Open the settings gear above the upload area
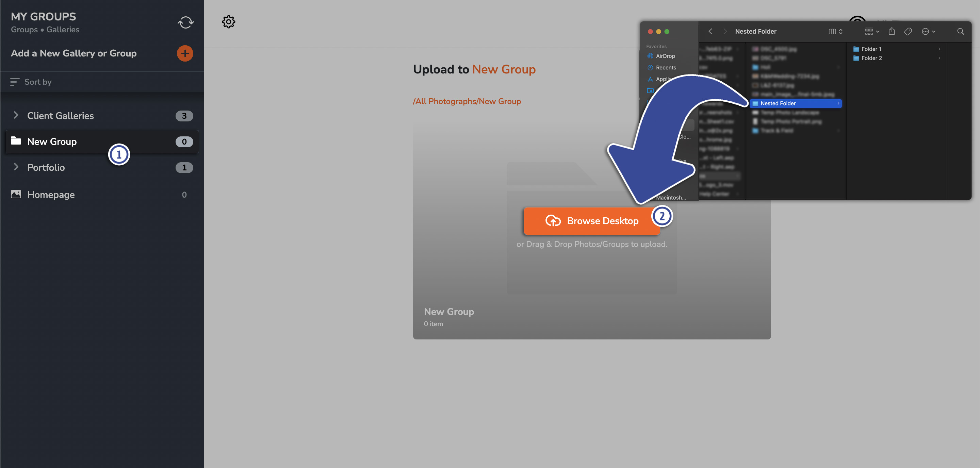The width and height of the screenshot is (980, 468). pos(228,22)
